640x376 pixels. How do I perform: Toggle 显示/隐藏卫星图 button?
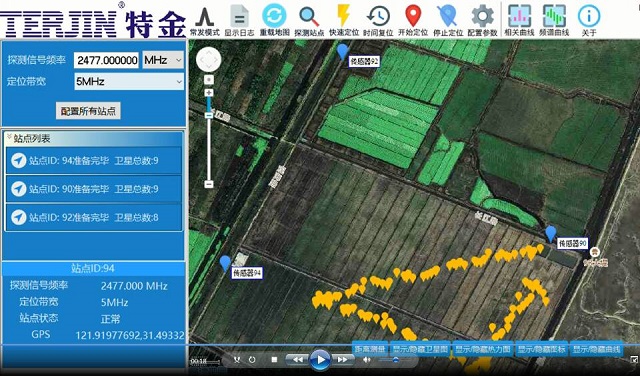[x=420, y=349]
